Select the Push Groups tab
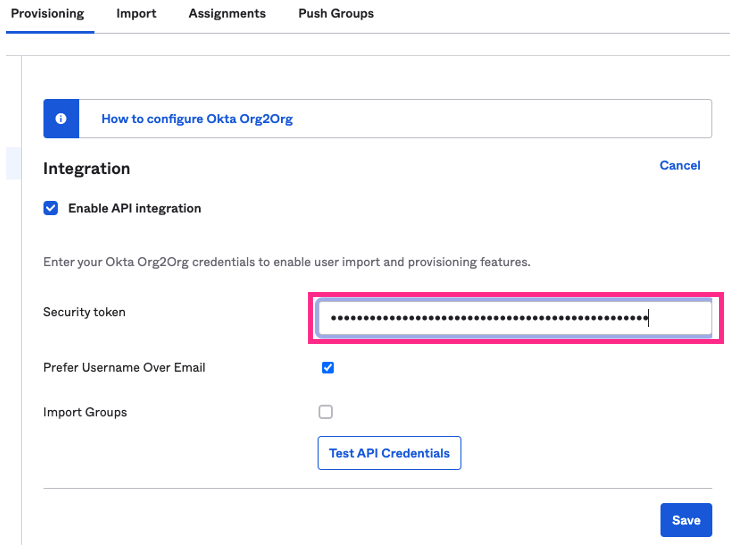 click(x=336, y=14)
